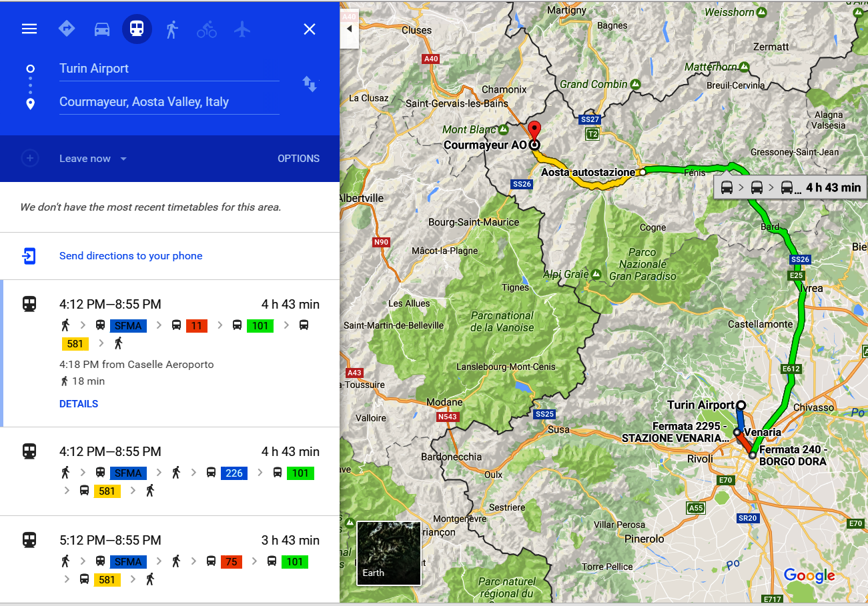Screen dimensions: 868x606
Task: Click the '18 min' walking time text
Action: tap(88, 381)
